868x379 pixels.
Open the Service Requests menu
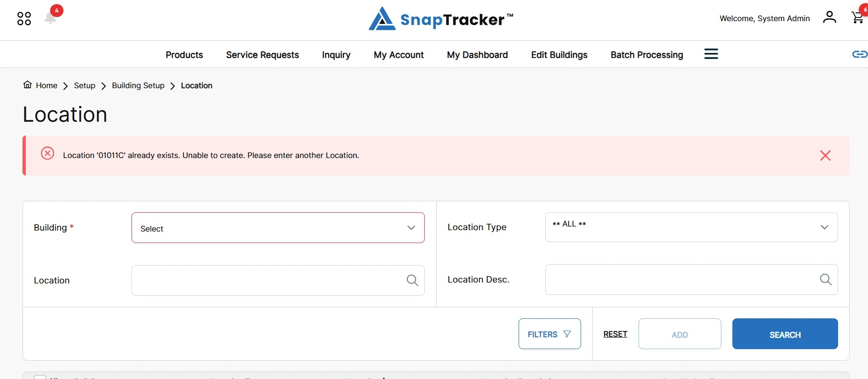click(263, 55)
